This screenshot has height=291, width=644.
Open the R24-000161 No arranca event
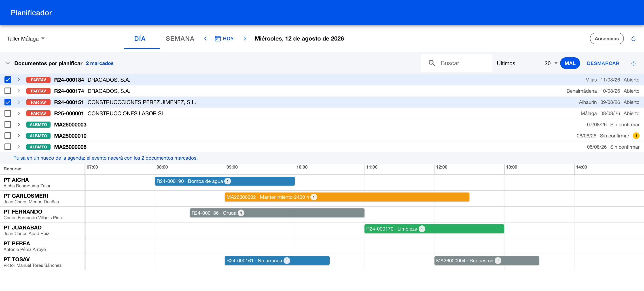[277, 261]
